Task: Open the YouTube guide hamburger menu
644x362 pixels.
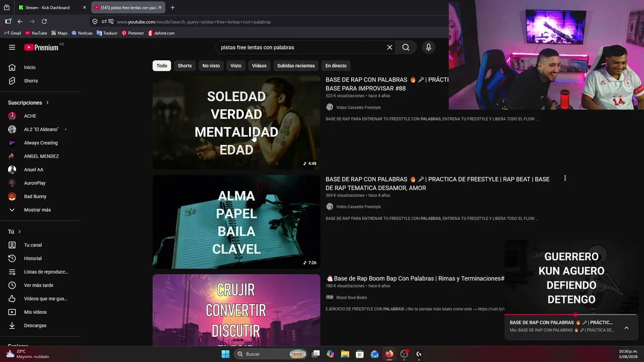Action: pos(12,47)
